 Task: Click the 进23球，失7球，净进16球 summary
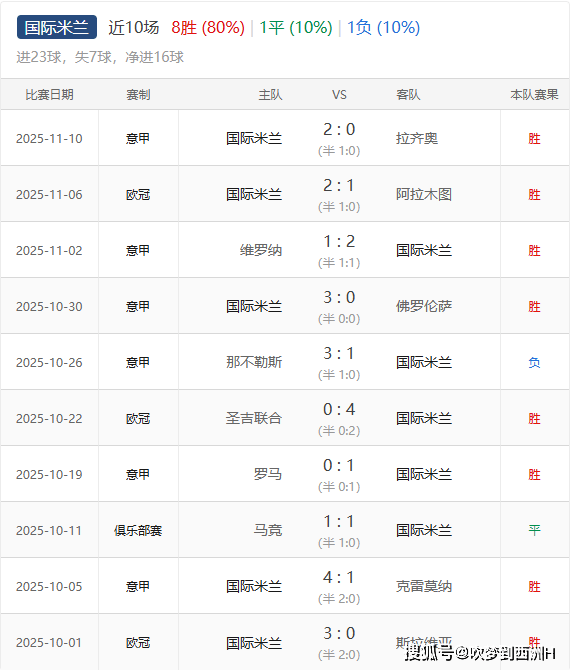pos(100,57)
